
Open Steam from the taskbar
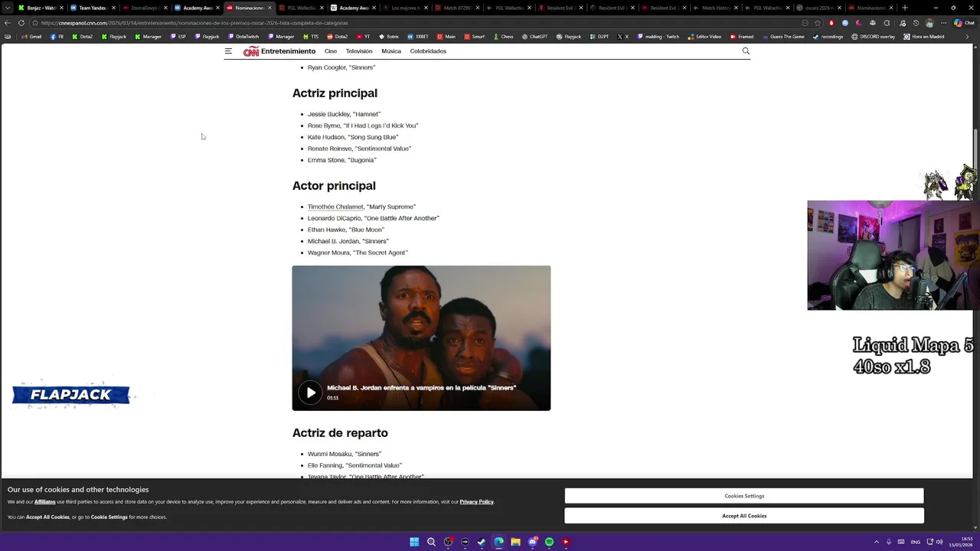pos(482,542)
